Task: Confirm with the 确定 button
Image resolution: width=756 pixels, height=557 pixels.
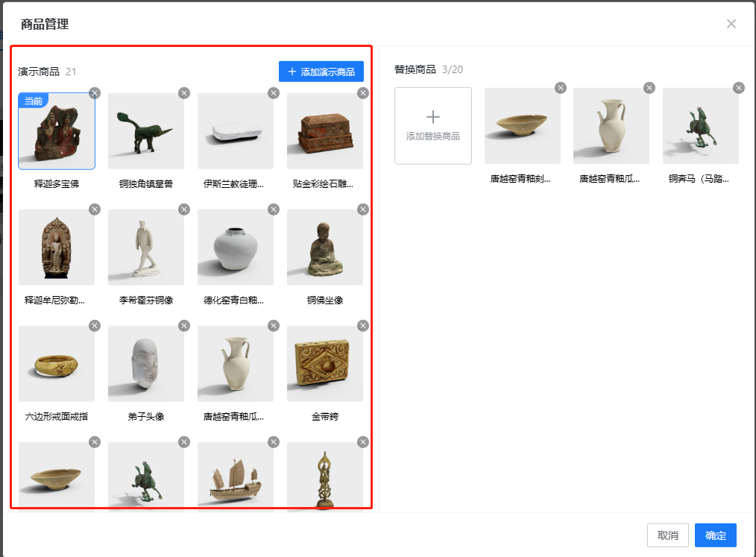Action: 715,535
